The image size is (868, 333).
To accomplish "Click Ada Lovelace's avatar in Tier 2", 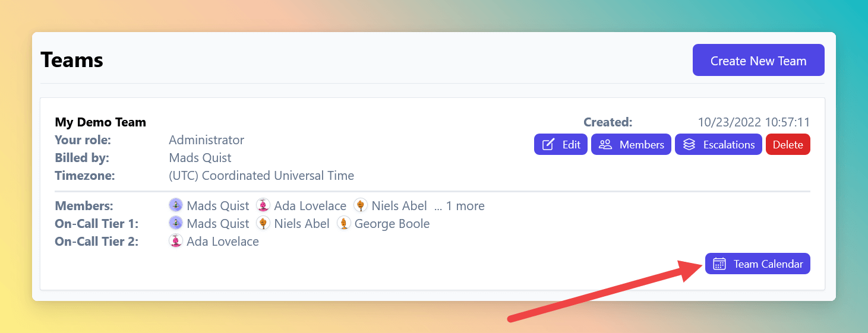I will tap(176, 241).
